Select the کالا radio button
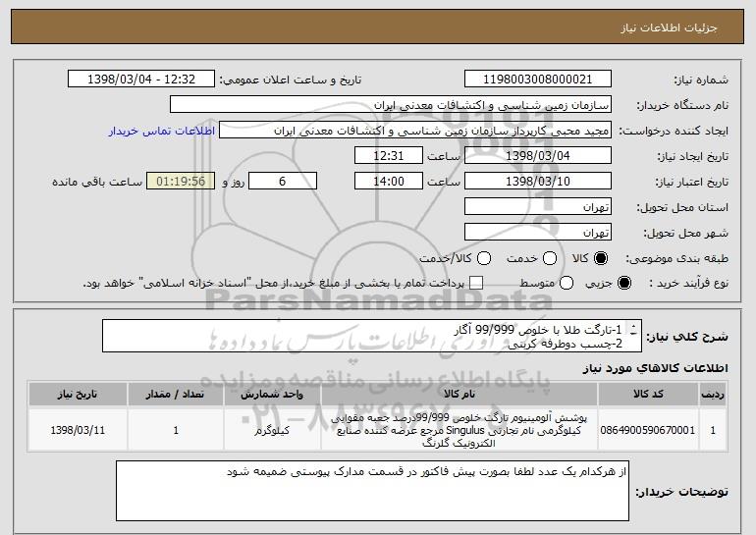This screenshot has height=535, width=756. pyautogui.click(x=601, y=258)
